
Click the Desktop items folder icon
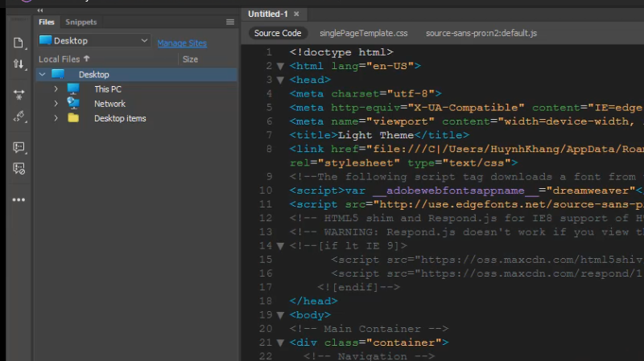[73, 118]
